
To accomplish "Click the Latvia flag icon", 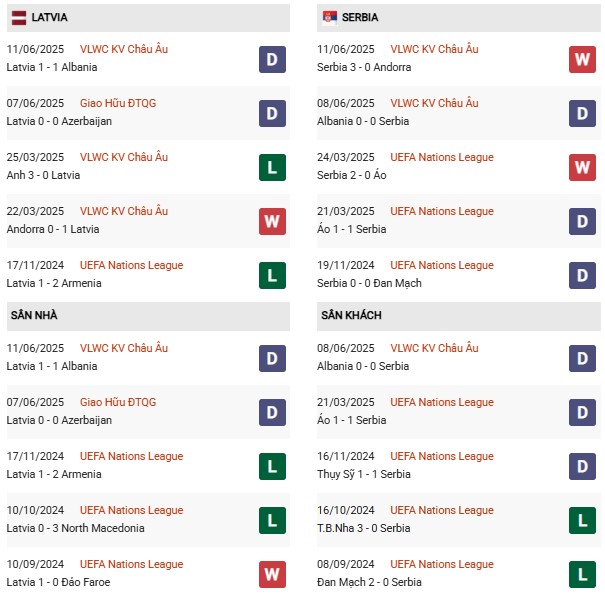I will tap(19, 17).
